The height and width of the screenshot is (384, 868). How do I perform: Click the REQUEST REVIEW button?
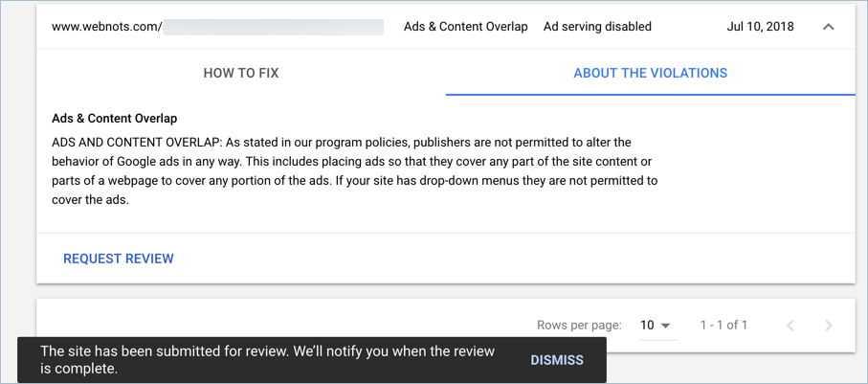pos(119,259)
